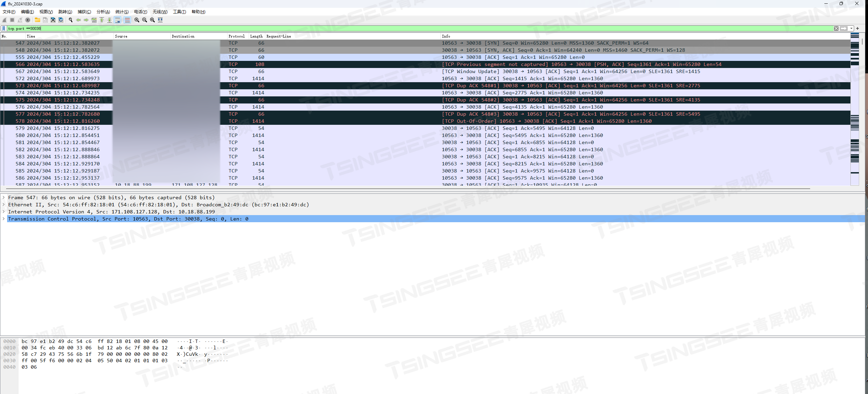This screenshot has width=868, height=394.
Task: Clear the display filter with X button
Action: (836, 28)
